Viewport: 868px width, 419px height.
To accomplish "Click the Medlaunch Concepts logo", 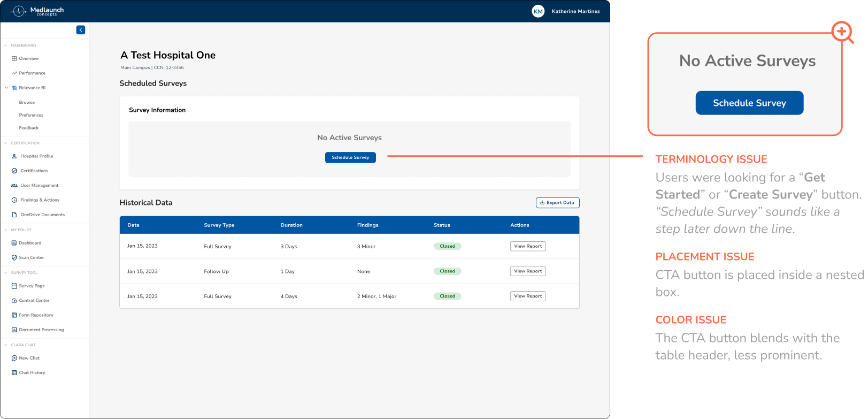I will [x=37, y=11].
